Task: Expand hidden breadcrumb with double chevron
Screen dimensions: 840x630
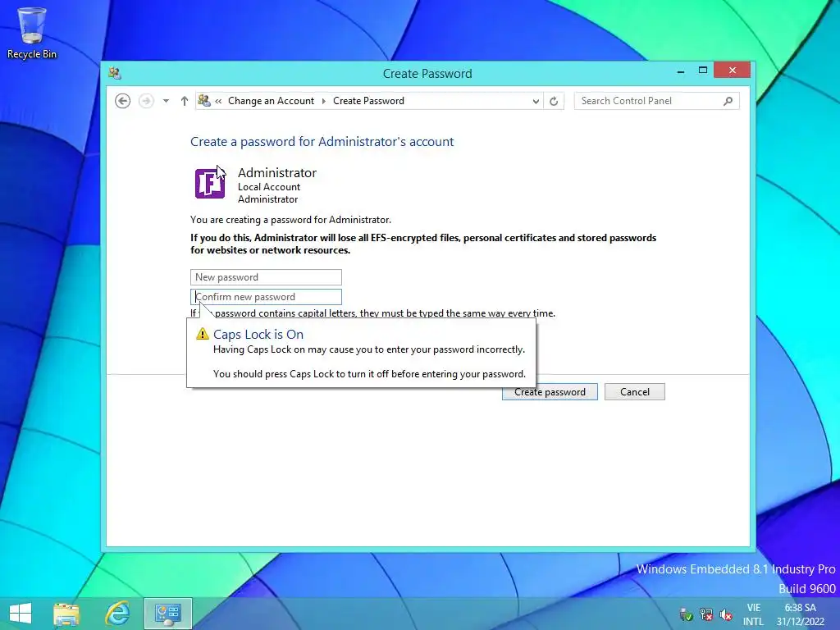Action: [x=218, y=101]
